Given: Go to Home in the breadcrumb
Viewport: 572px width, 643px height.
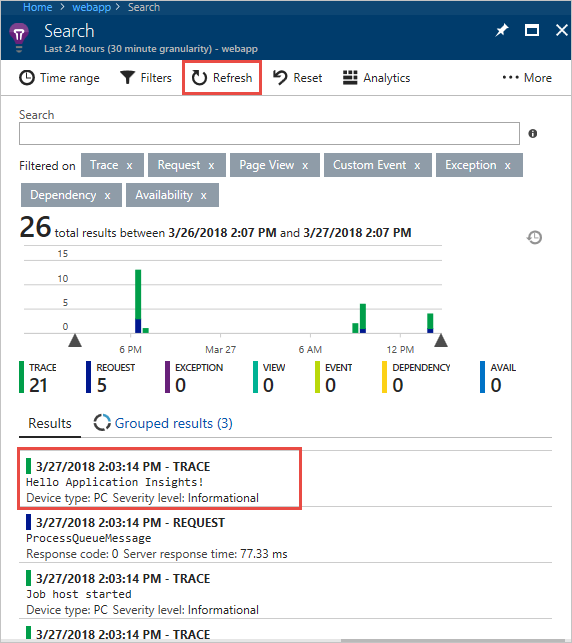Looking at the screenshot, I should 37,7.
